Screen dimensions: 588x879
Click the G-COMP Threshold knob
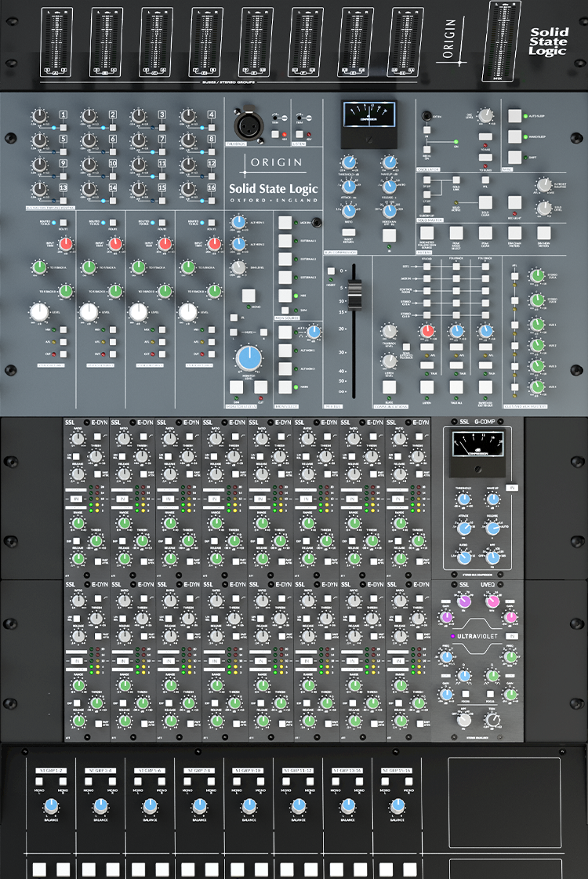tap(463, 499)
